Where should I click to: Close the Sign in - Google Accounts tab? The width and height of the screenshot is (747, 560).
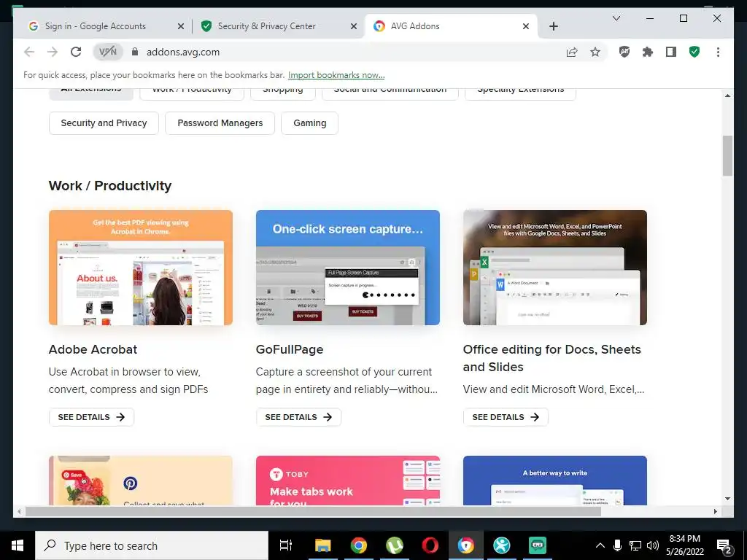coord(181,26)
